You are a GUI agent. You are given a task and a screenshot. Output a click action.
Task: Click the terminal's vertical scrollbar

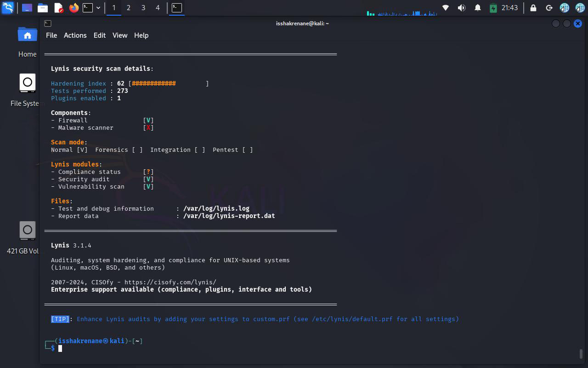click(581, 353)
